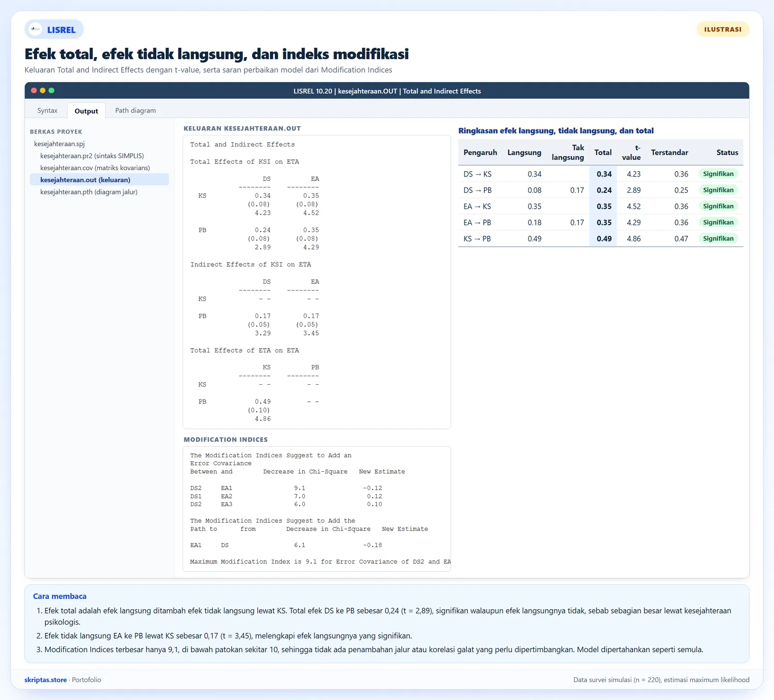Click the green maximize window dot

point(51,90)
